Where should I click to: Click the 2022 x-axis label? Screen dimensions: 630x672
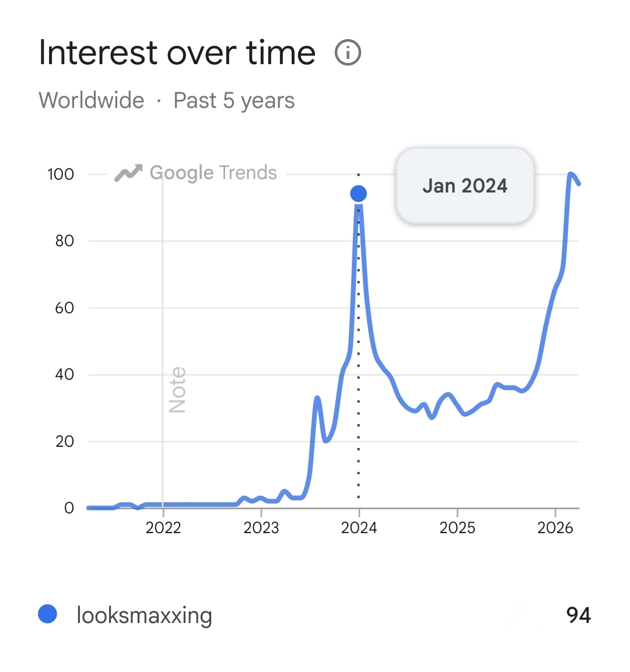(163, 528)
